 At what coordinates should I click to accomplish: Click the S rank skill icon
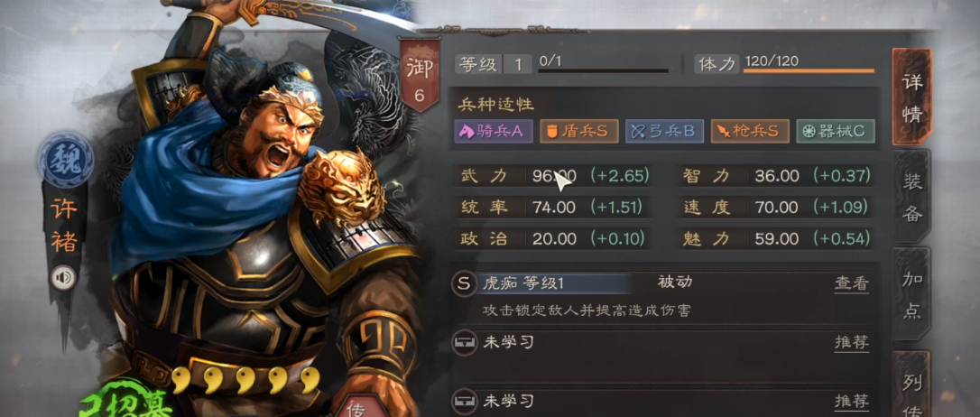click(x=464, y=283)
